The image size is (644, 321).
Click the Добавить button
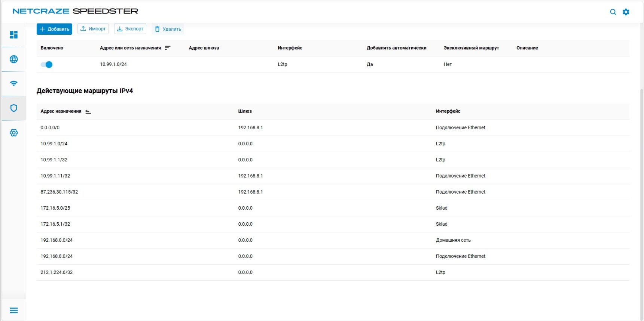pyautogui.click(x=54, y=29)
